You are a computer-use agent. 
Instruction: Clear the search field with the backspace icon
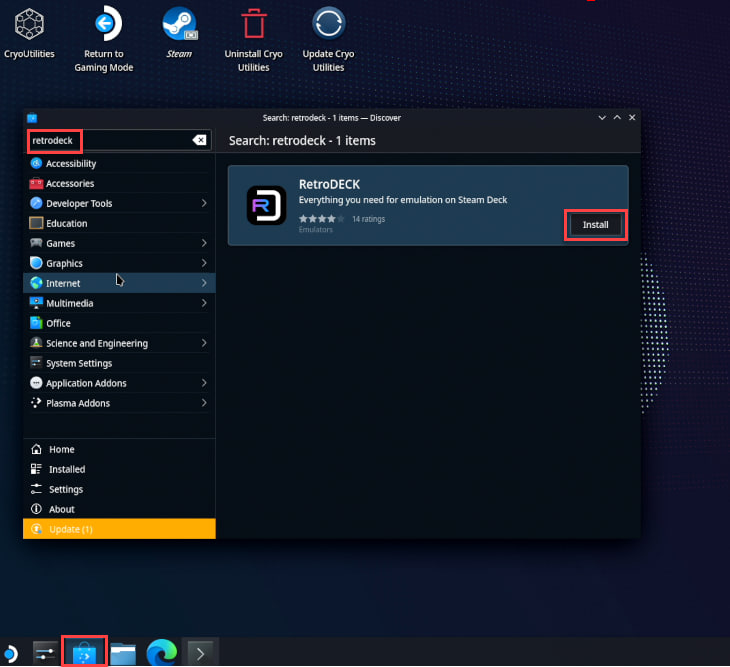pyautogui.click(x=199, y=140)
